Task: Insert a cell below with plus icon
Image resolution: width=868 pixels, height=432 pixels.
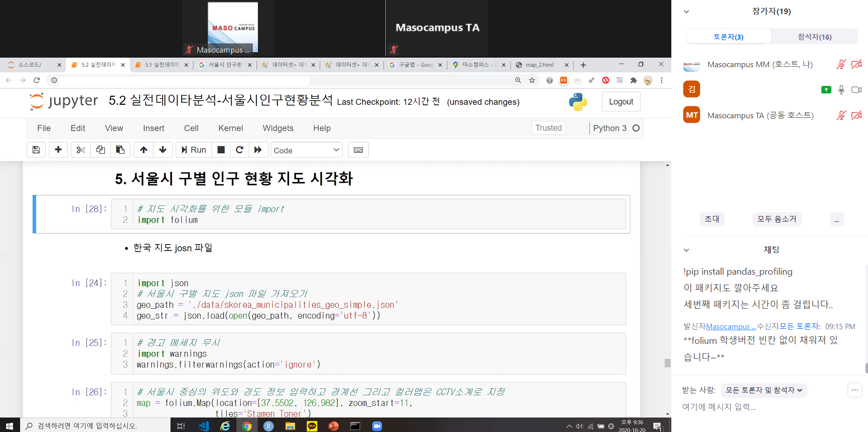Action: pos(58,150)
